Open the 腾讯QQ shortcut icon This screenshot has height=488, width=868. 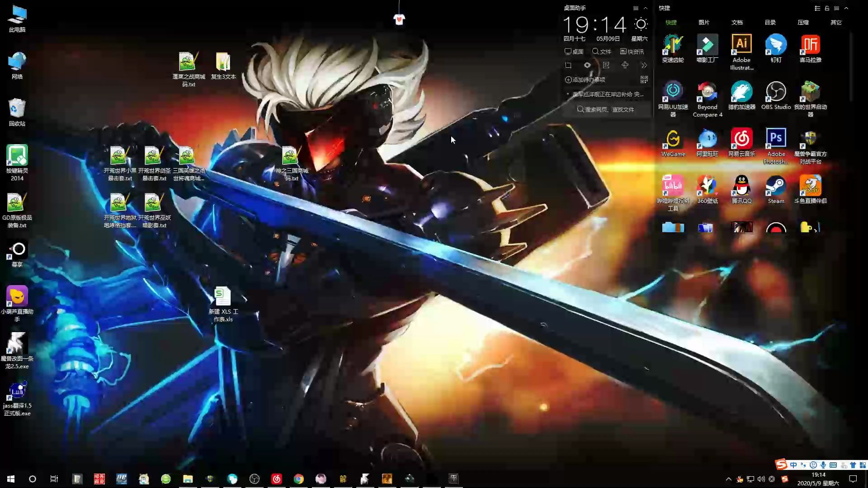(x=741, y=186)
